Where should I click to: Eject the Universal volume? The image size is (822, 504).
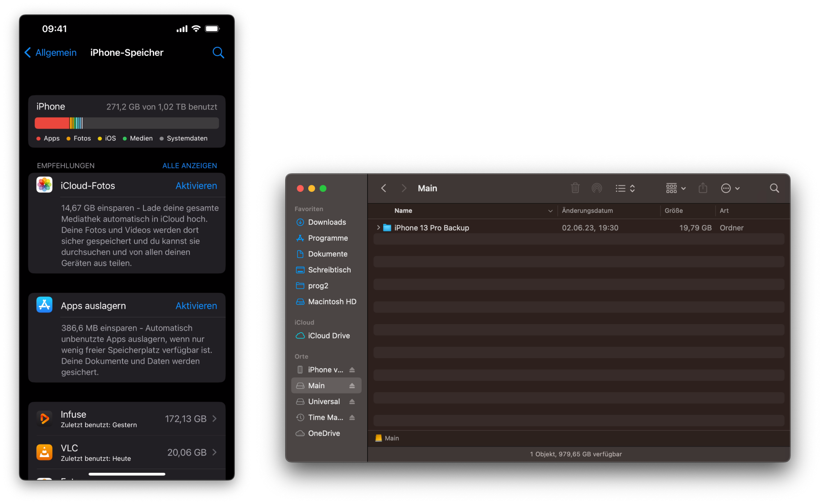point(353,401)
